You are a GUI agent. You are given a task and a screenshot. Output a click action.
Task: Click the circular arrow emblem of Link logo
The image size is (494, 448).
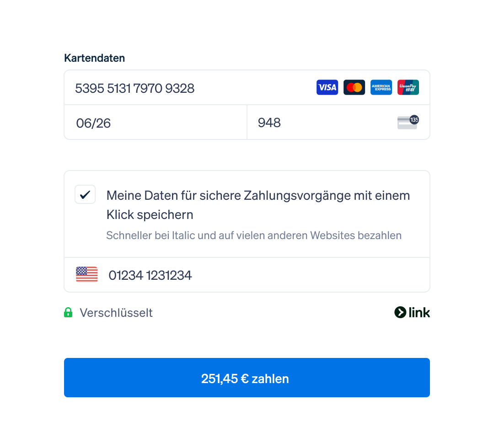(x=400, y=312)
